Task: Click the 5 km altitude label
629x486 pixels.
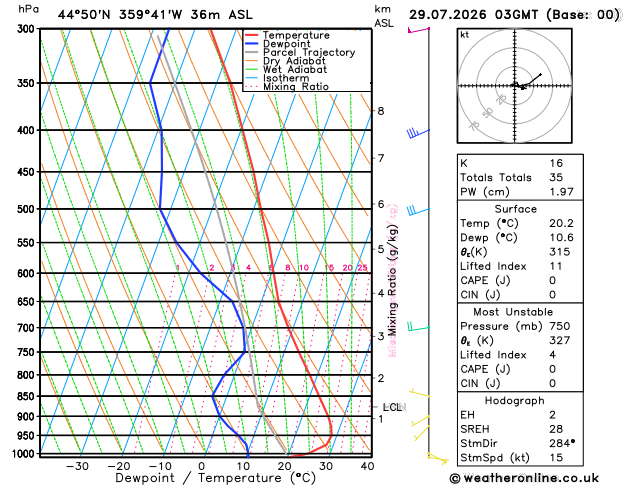Action: click(381, 249)
